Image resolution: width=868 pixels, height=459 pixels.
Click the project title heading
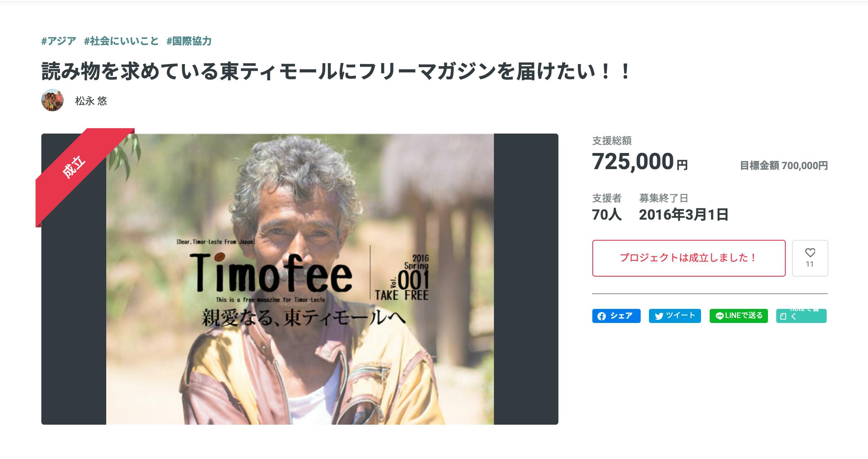coord(336,71)
